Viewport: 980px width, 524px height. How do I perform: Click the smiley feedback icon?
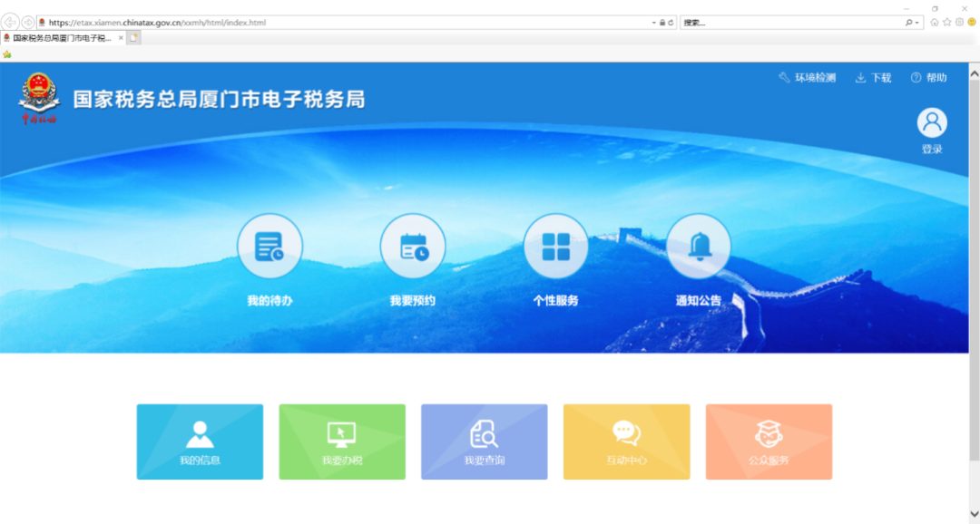[x=972, y=23]
